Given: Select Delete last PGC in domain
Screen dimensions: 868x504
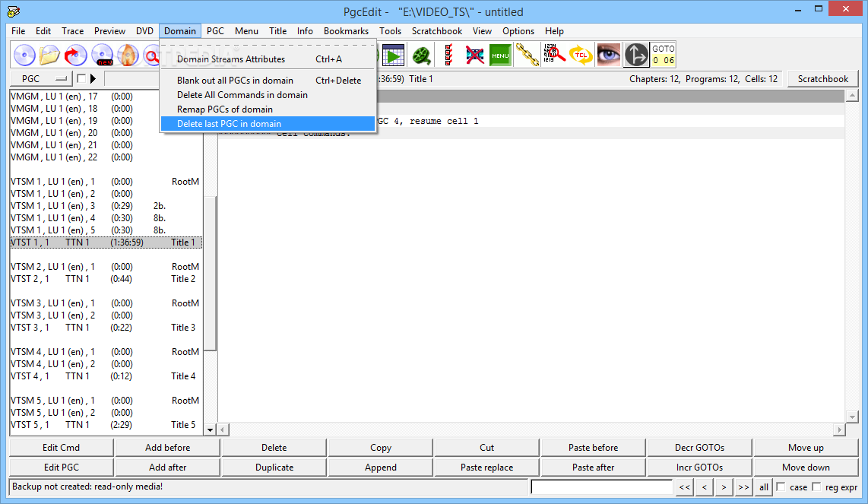Looking at the screenshot, I should (x=268, y=123).
